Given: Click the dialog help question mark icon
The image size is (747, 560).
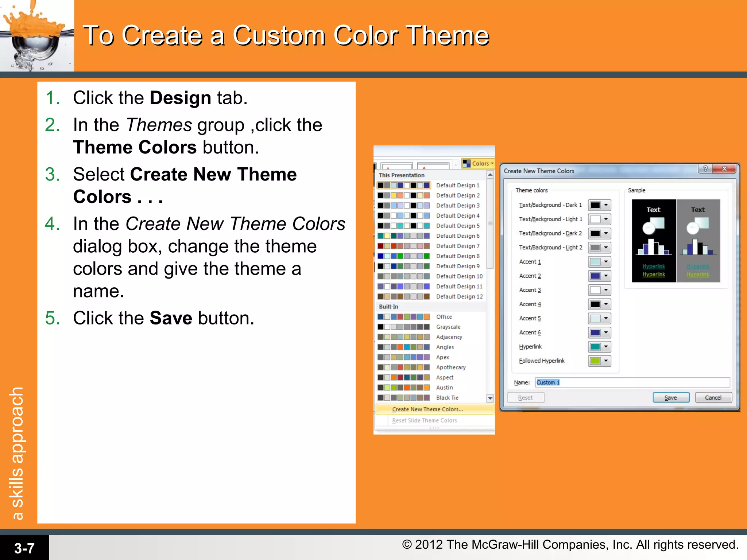Looking at the screenshot, I should 705,168.
